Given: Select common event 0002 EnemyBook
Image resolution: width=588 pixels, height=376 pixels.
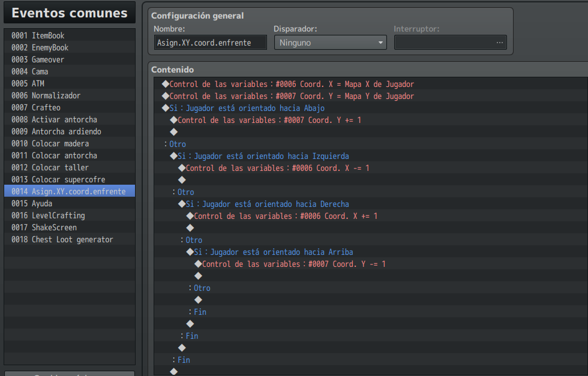Looking at the screenshot, I should [70, 47].
